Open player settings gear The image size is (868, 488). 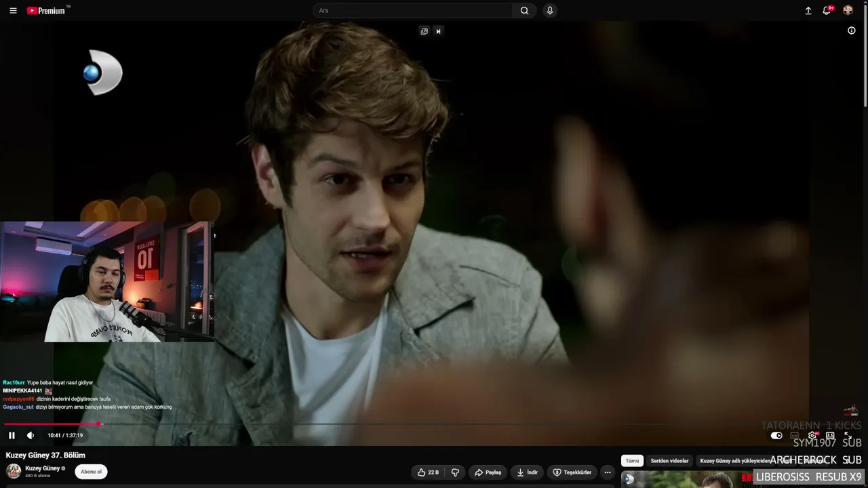point(812,436)
